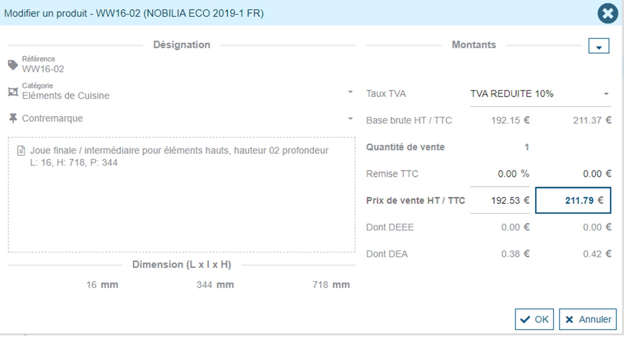Viewport: 624px width, 364px height.
Task: Click the description document icon
Action: [21, 151]
